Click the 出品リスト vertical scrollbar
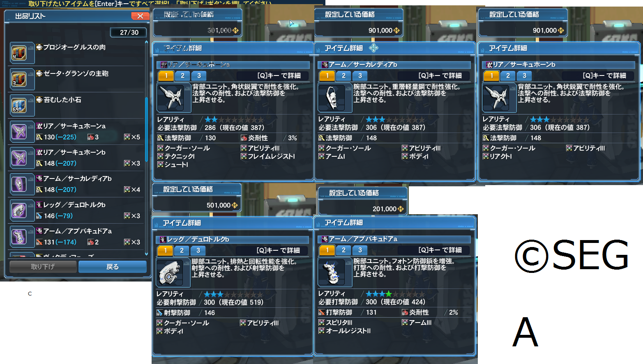Screen dimensions: 643x364 (146, 149)
